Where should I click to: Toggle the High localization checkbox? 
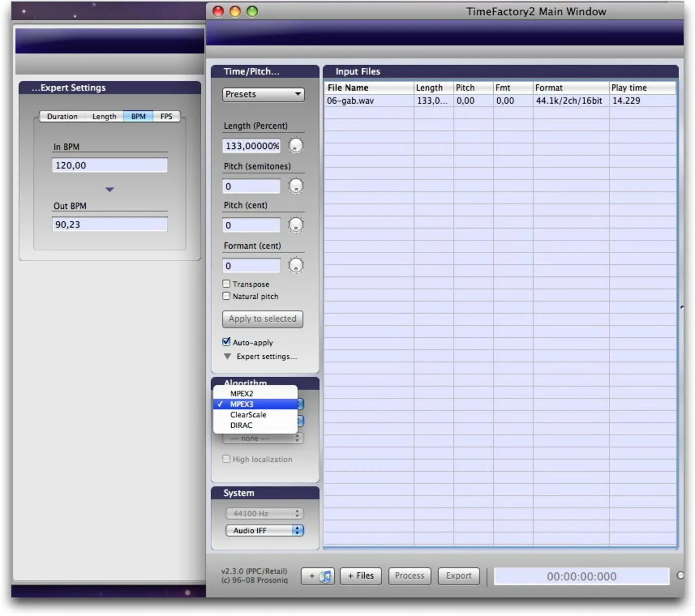tap(226, 459)
